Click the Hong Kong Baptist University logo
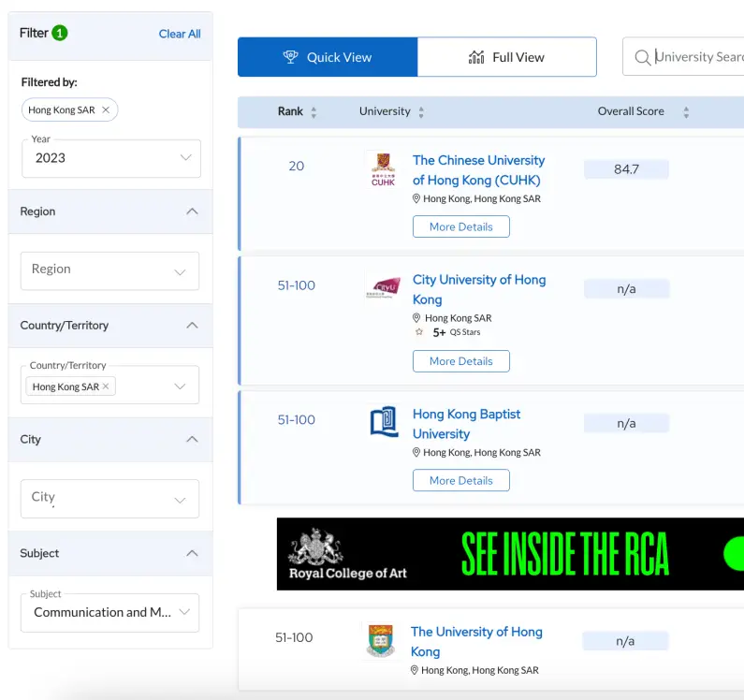744x700 pixels. point(383,422)
